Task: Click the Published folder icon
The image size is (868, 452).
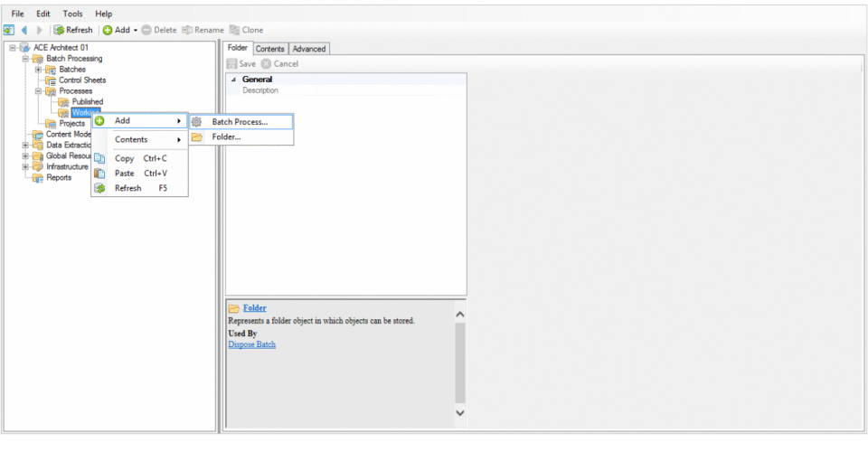Action: 63,102
